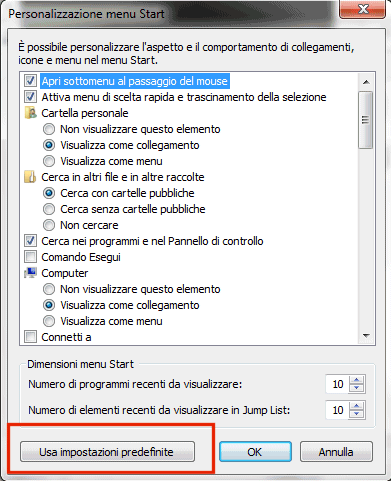Click the Cartella personale folder icon
391x481 pixels.
(30, 113)
